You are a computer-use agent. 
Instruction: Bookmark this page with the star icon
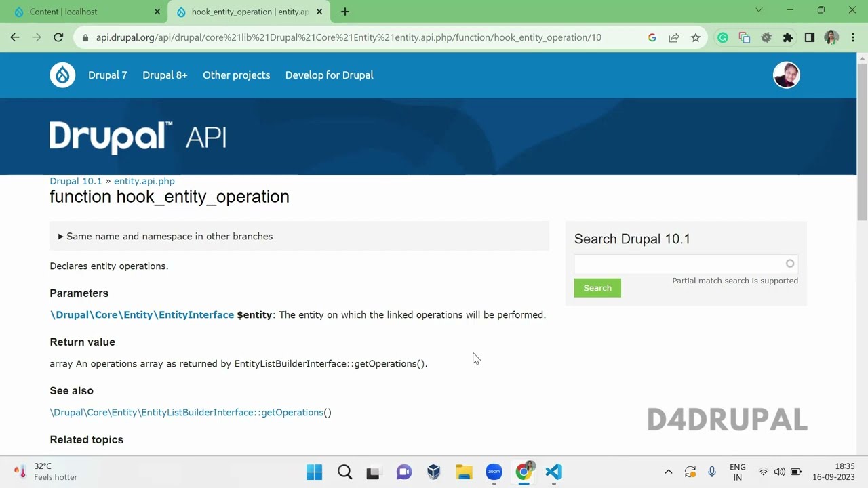(x=696, y=37)
